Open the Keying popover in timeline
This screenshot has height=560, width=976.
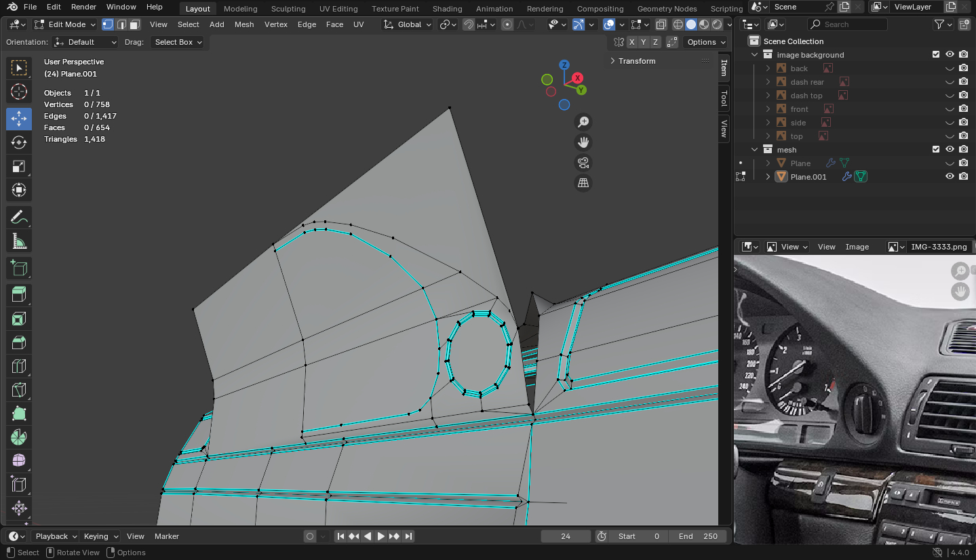pyautogui.click(x=100, y=536)
